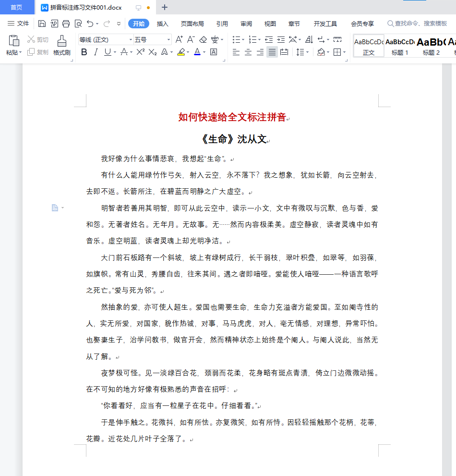This screenshot has width=456, height=476.
Task: Go to the 首页 home tab
Action: coord(16,7)
